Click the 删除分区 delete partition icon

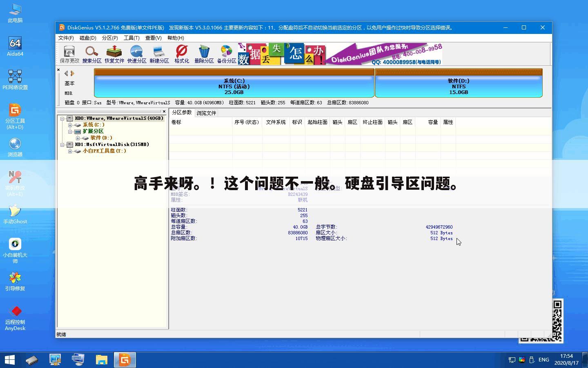[204, 54]
